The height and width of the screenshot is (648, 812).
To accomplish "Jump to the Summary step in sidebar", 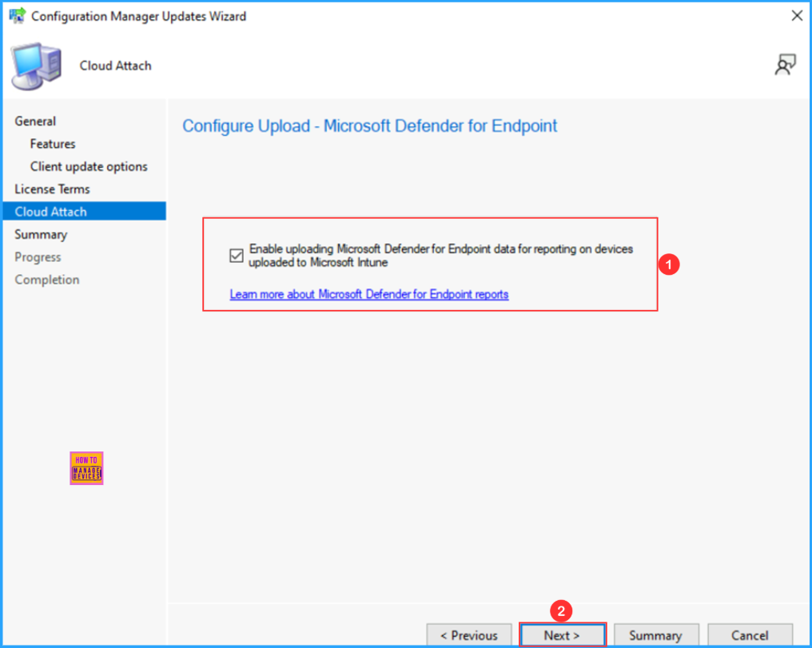I will coord(41,234).
